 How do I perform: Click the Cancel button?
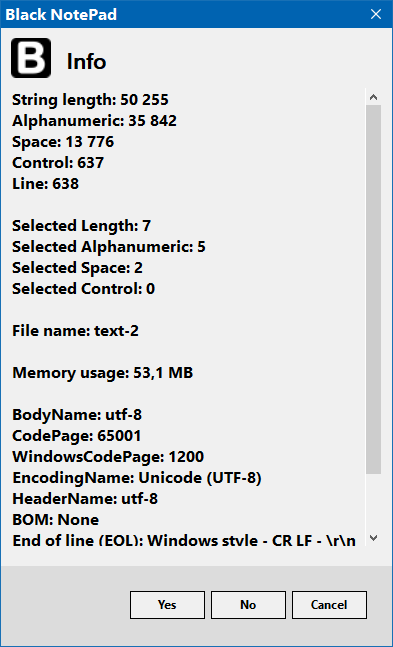pyautogui.click(x=329, y=605)
